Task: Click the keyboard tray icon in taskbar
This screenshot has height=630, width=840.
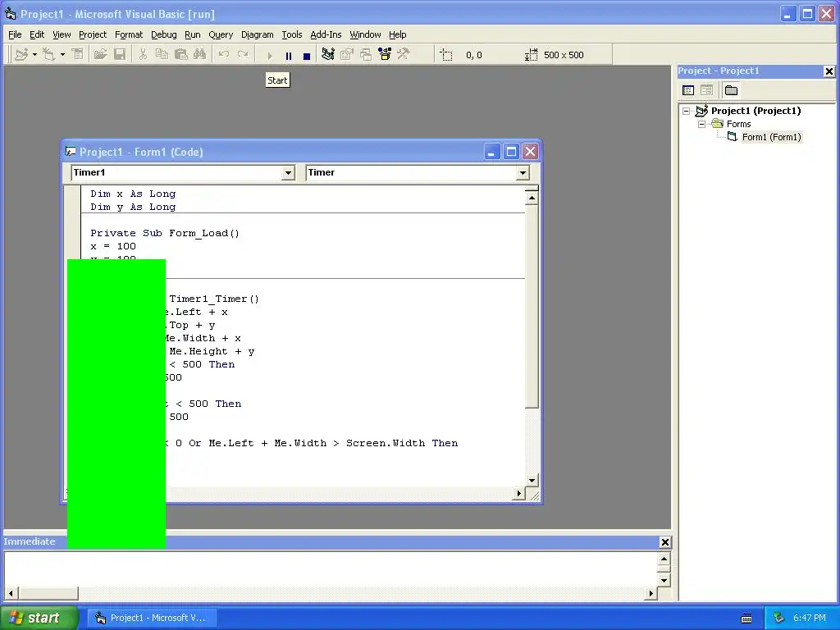Action: click(x=746, y=619)
